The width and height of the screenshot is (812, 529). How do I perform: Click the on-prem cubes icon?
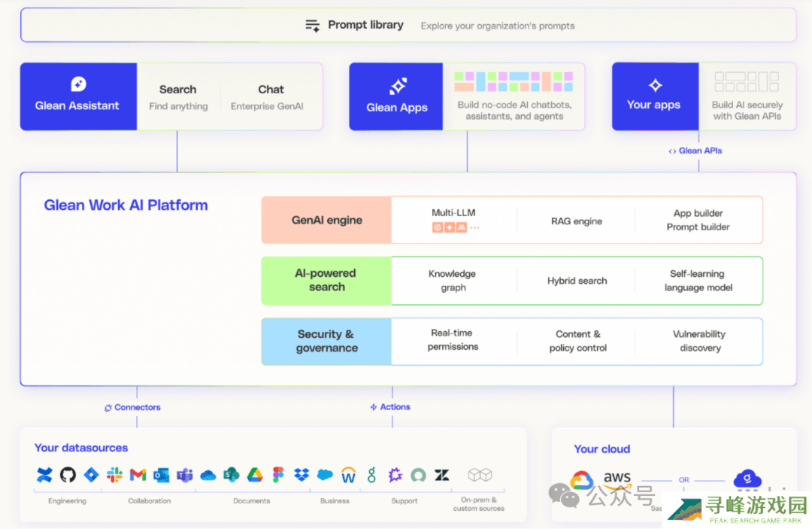(x=480, y=475)
